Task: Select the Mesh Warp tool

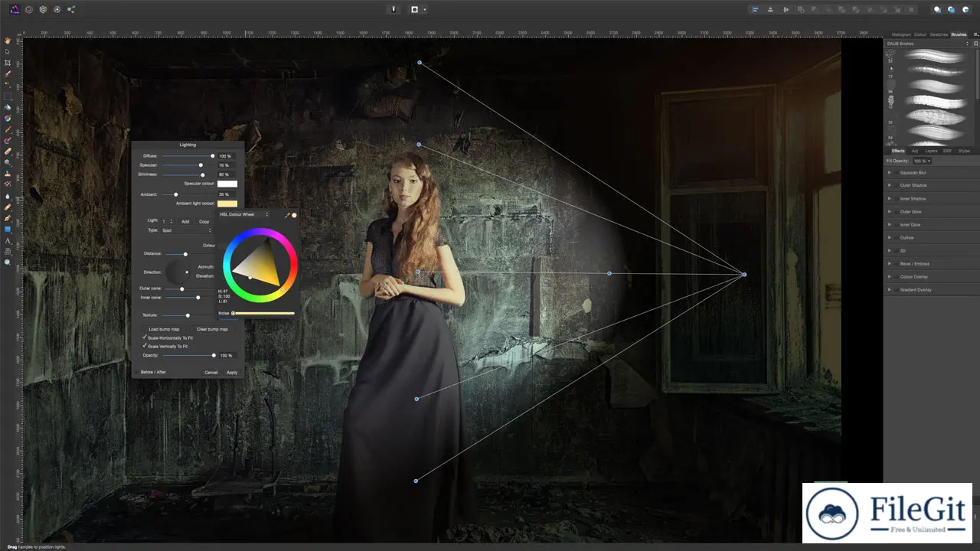Action: (x=8, y=251)
